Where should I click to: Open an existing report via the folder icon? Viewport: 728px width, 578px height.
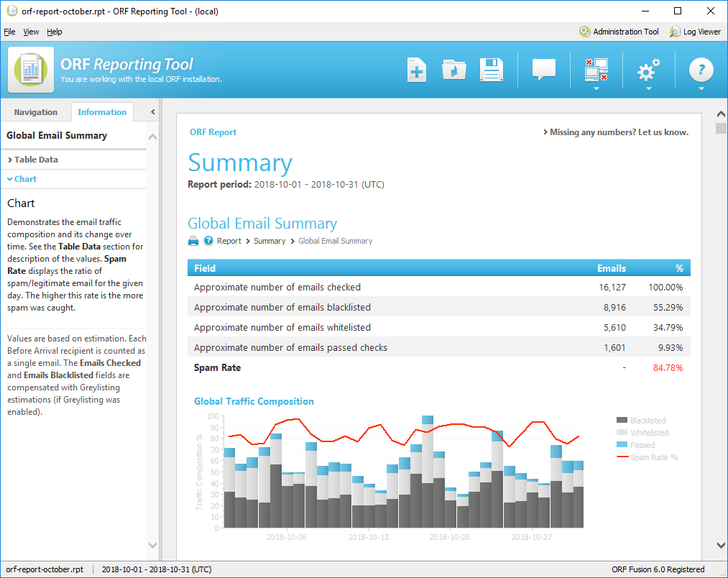pyautogui.click(x=453, y=69)
